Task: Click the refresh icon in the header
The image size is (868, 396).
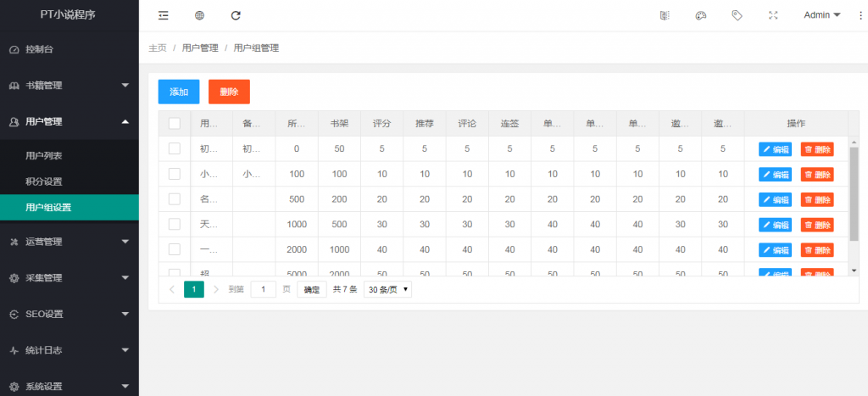Action: pyautogui.click(x=236, y=15)
